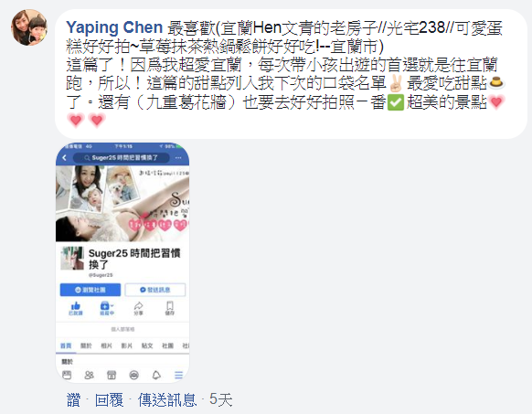Open the hamburger menu icon
The height and width of the screenshot is (414, 532).
pyautogui.click(x=179, y=375)
